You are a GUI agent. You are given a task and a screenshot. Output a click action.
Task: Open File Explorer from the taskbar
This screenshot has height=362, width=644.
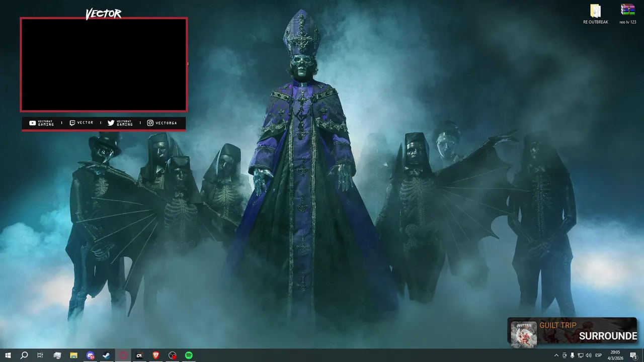[x=73, y=355]
